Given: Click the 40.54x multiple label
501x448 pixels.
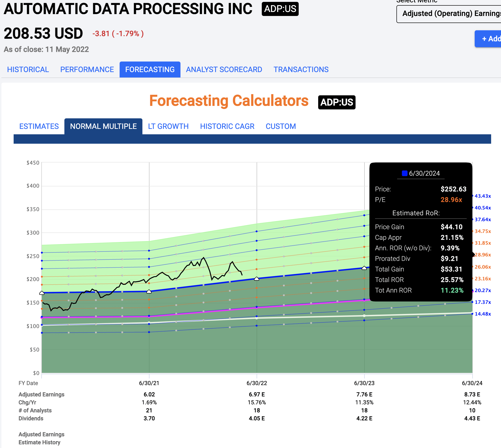Looking at the screenshot, I should pyautogui.click(x=483, y=208).
